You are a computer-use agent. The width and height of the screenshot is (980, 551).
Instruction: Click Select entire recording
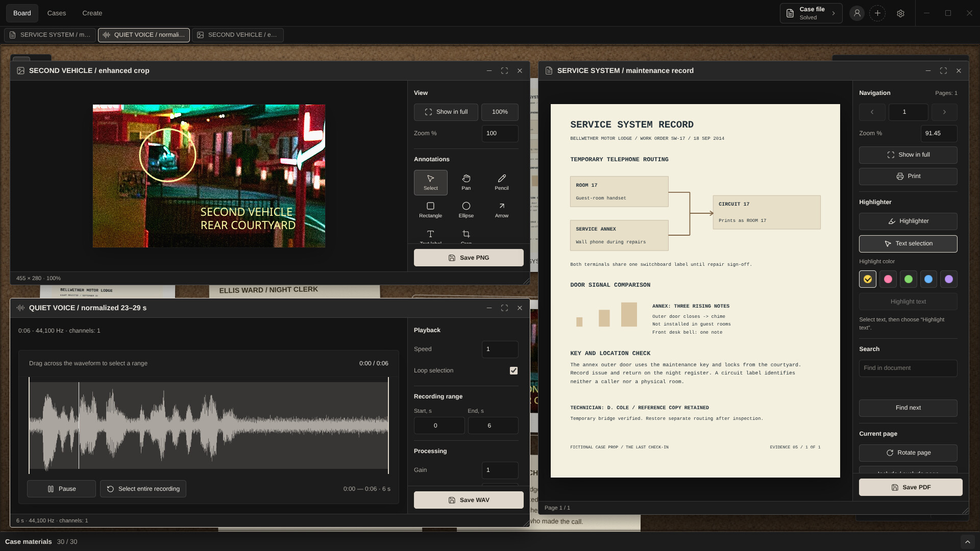click(x=143, y=489)
